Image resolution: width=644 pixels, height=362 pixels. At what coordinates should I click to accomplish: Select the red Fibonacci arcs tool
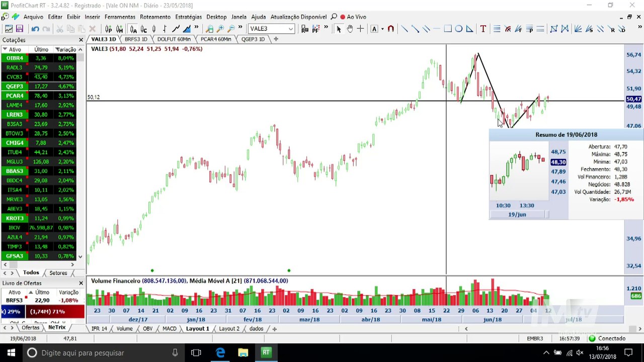[x=508, y=29]
